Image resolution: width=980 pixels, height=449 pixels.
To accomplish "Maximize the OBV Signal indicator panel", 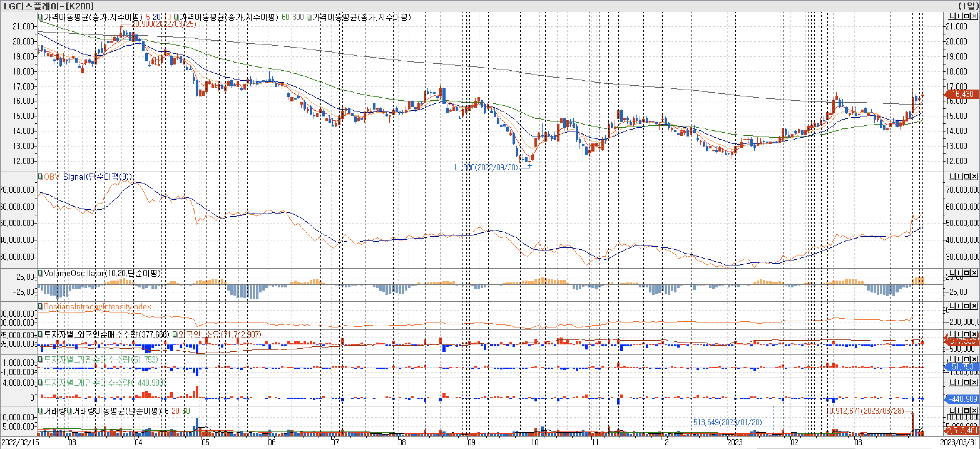I will click(x=967, y=176).
